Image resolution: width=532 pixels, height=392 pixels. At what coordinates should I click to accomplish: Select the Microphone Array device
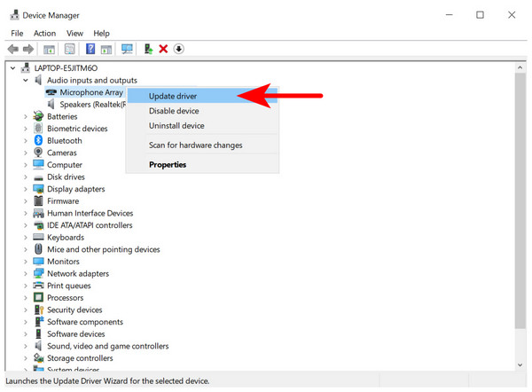click(91, 92)
